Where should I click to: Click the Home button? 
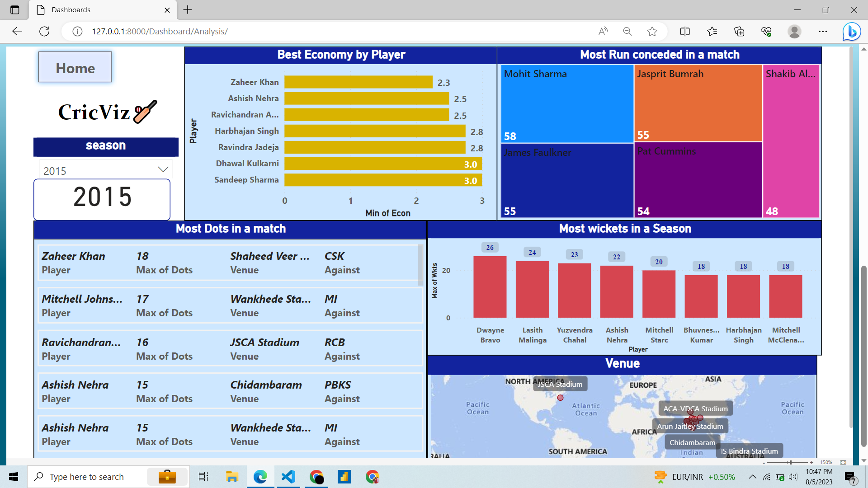pyautogui.click(x=75, y=67)
